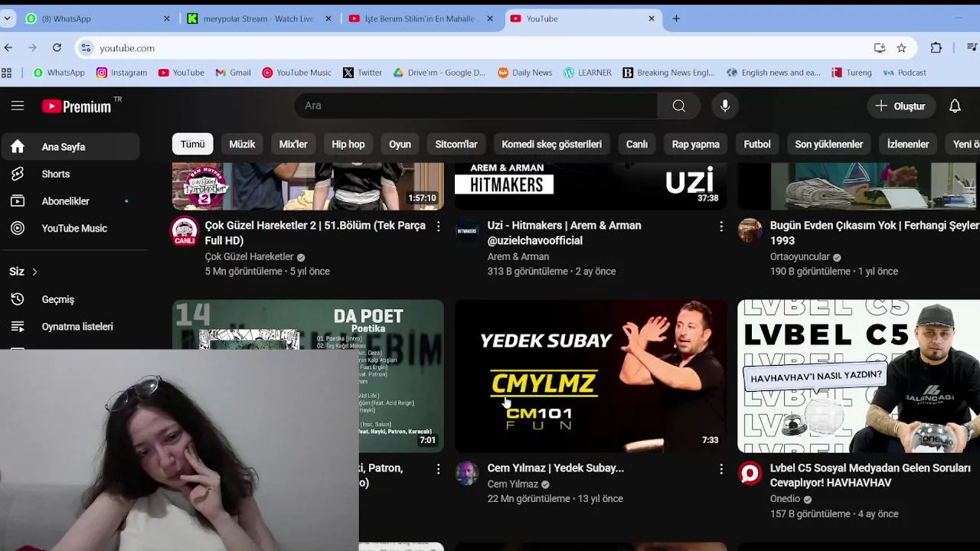Click Çok Güzel Hareketler channel avatar
Viewport: 980px width, 551px height.
(x=185, y=231)
